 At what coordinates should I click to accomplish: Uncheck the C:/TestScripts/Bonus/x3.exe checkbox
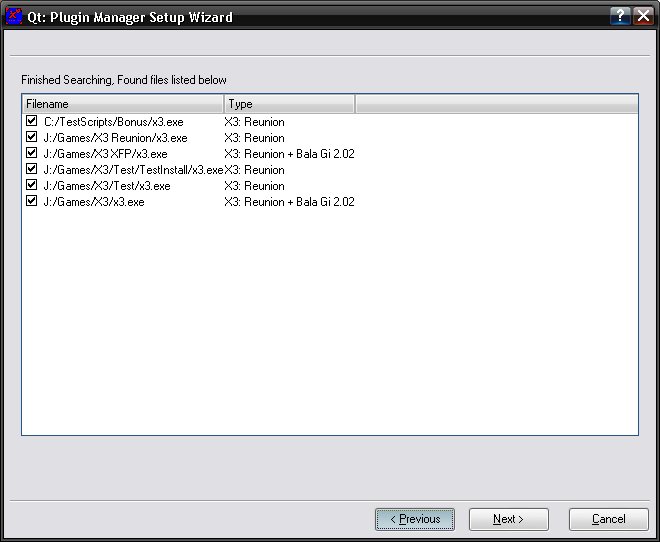32,122
